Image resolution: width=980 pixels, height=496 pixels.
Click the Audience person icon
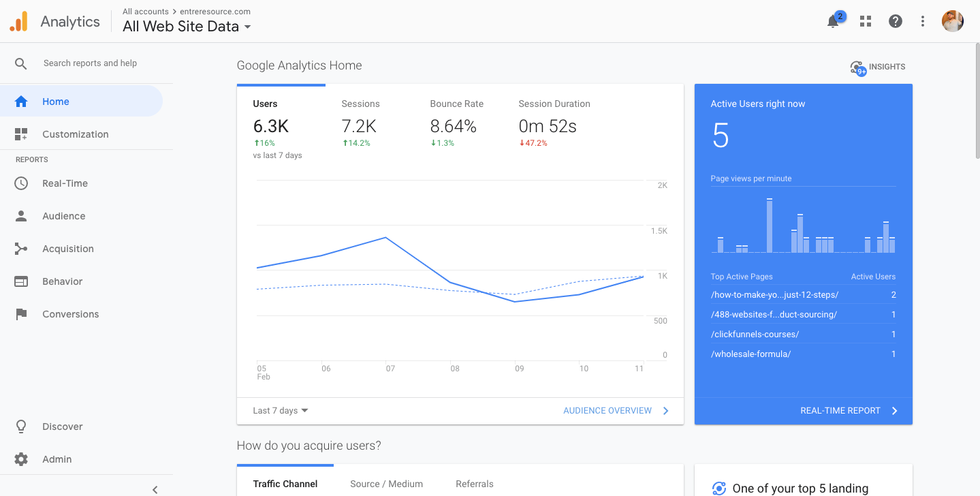click(x=21, y=216)
